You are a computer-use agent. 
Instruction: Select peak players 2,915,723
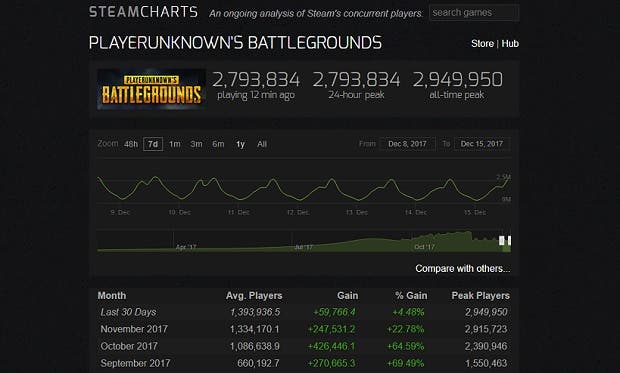[x=486, y=329]
